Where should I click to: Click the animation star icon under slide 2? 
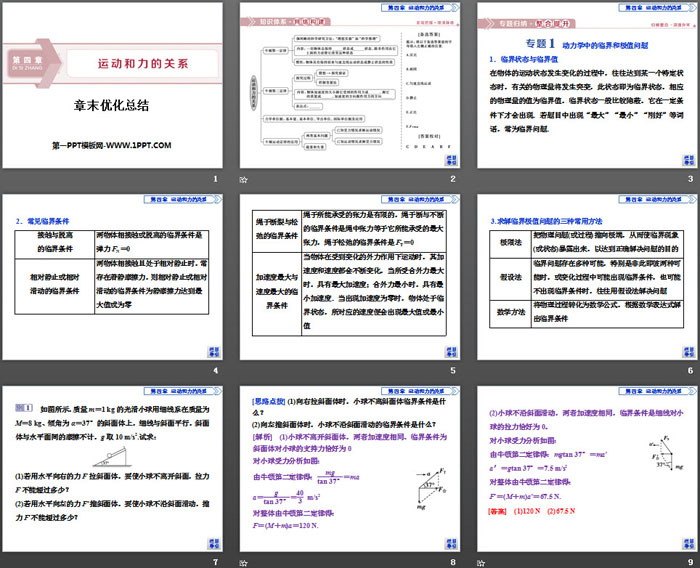tap(245, 178)
